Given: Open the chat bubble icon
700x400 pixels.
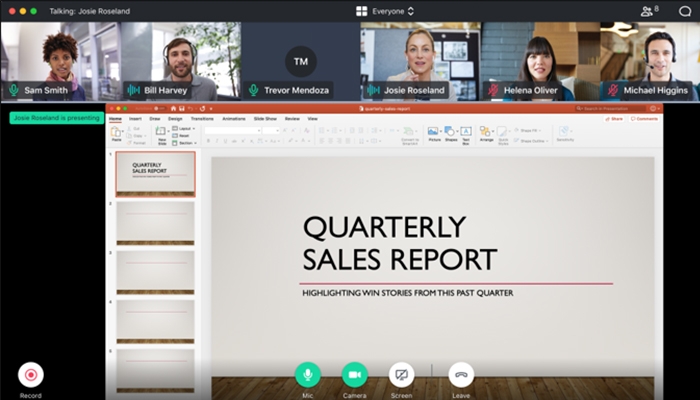Looking at the screenshot, I should pyautogui.click(x=685, y=11).
